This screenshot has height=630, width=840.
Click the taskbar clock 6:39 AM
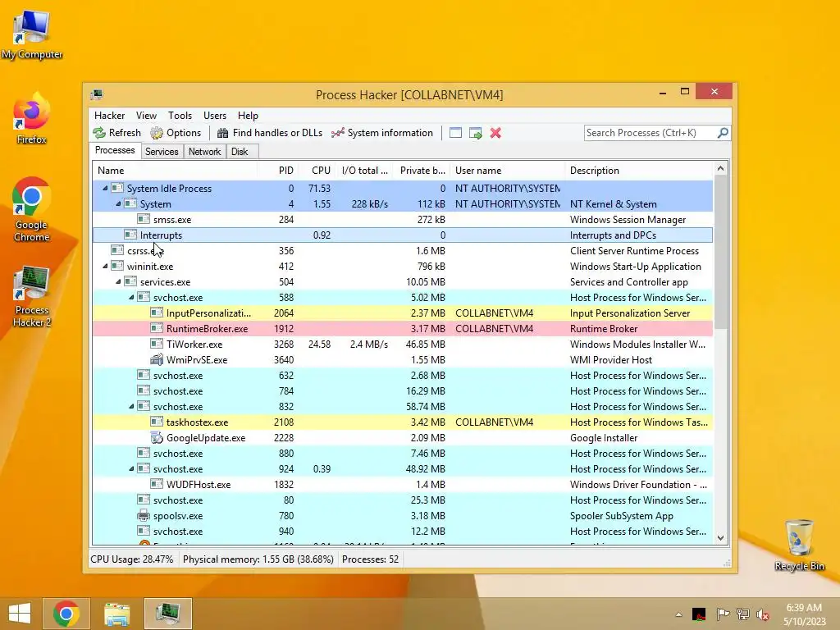(804, 608)
